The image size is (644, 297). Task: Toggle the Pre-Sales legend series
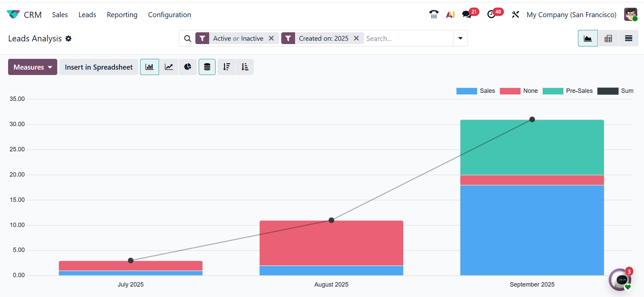568,91
